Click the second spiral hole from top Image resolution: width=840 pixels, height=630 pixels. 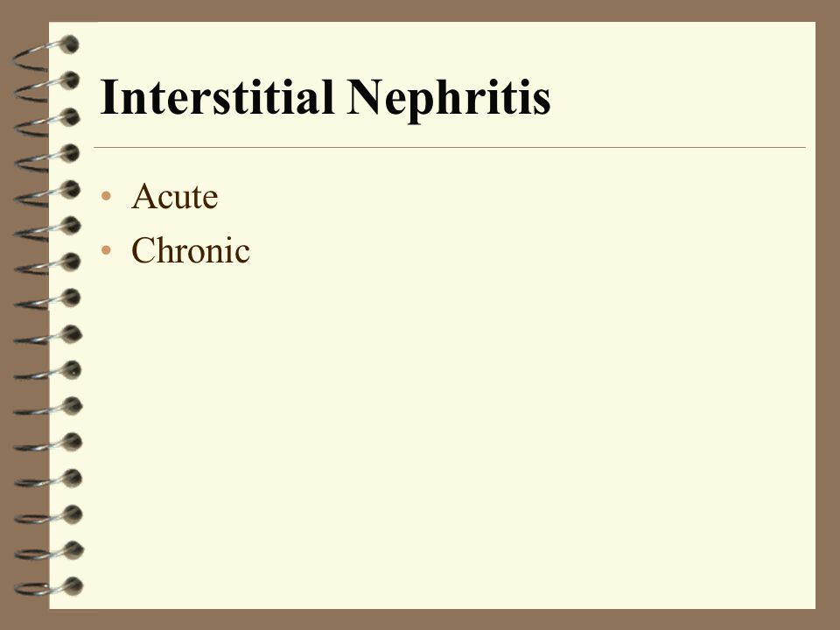[x=70, y=80]
